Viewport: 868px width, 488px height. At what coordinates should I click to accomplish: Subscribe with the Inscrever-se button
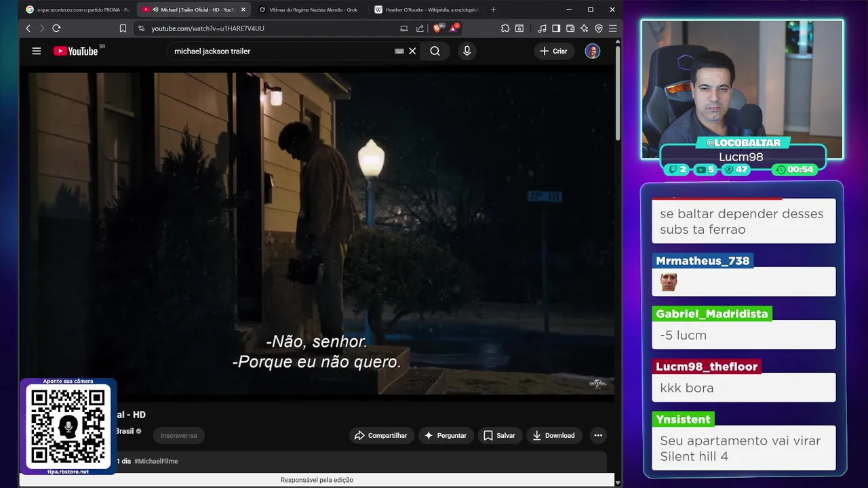[179, 435]
